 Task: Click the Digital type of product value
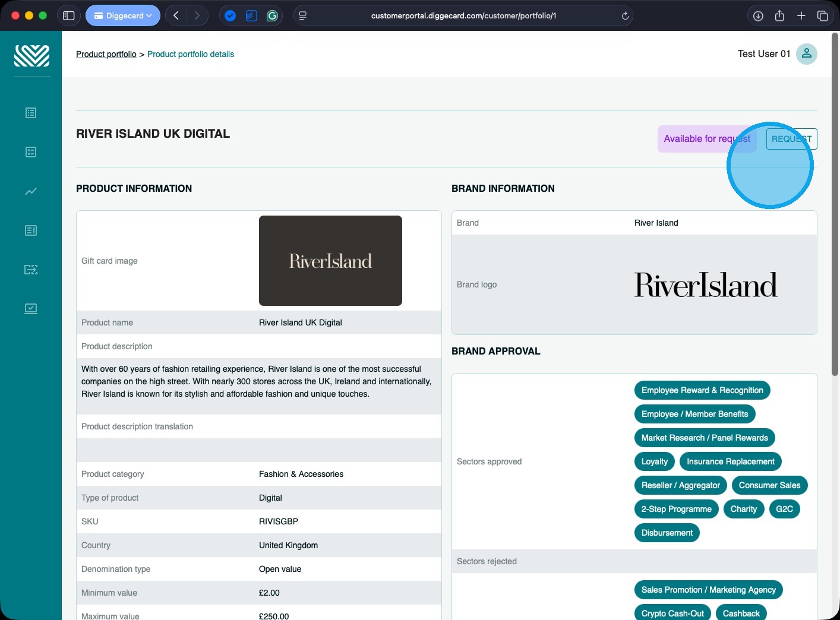coord(270,498)
